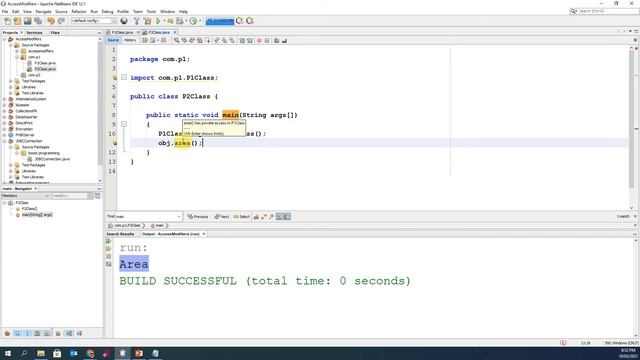Run the project with green play icon
640x360 pixels.
[x=158, y=21]
